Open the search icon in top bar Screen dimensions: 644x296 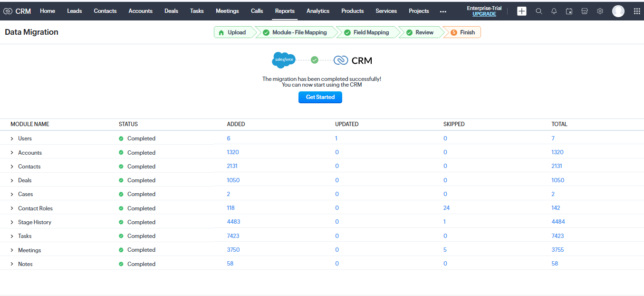pos(538,11)
